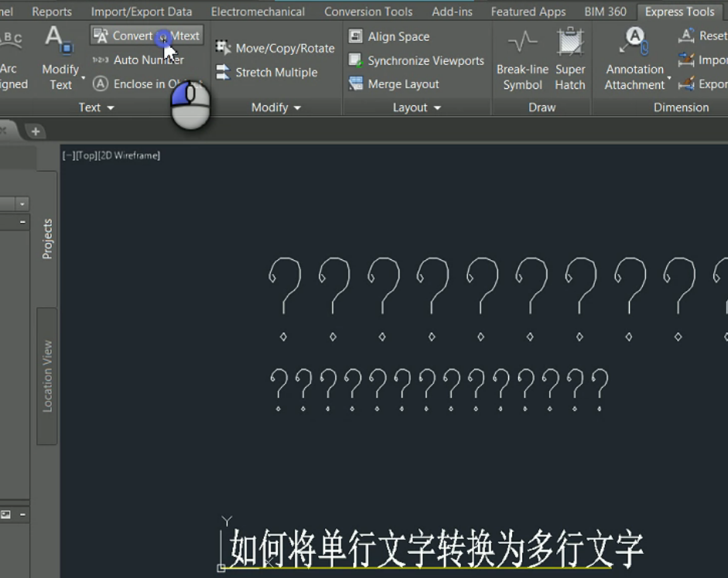Click the Annotation Attachment tool
Image resolution: width=728 pixels, height=578 pixels.
pos(634,58)
